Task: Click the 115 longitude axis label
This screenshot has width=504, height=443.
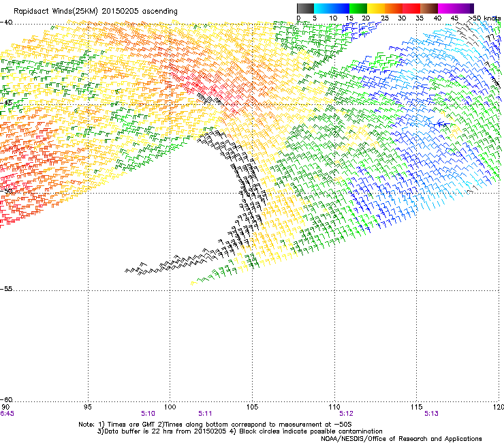Action: 416,407
